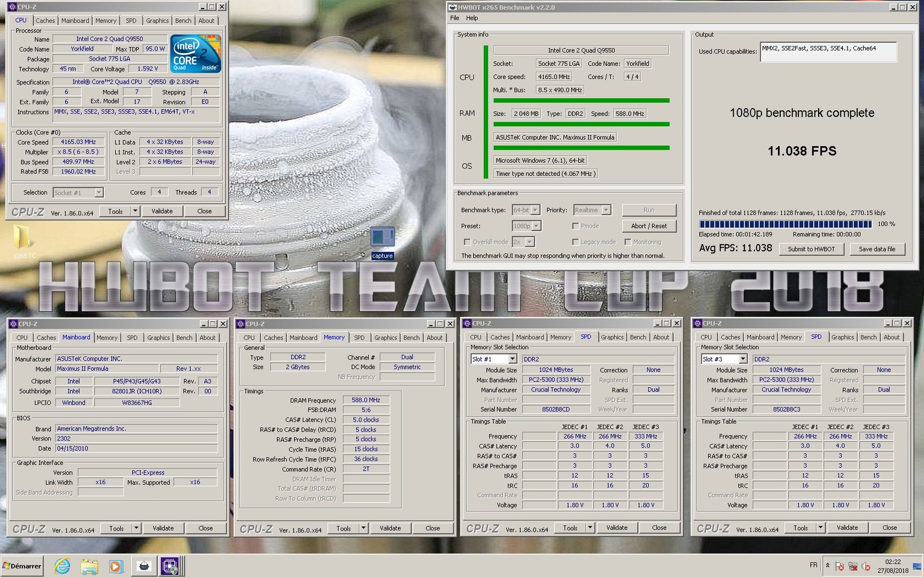Click Serial Number 8502B8CD value

[556, 409]
